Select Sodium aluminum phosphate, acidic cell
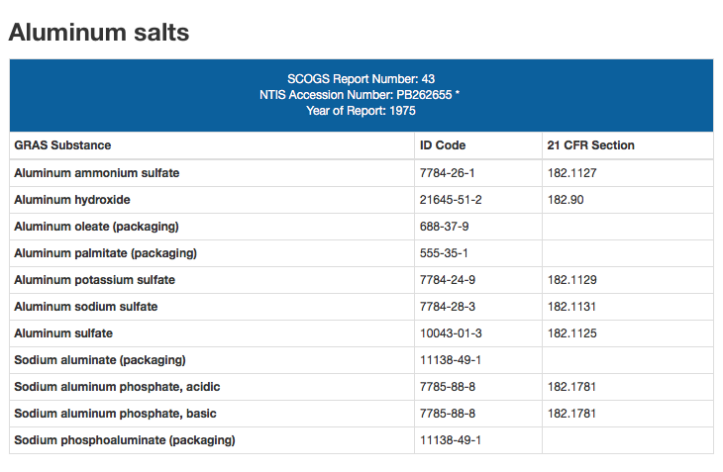The height and width of the screenshot is (472, 723). [x=116, y=386]
